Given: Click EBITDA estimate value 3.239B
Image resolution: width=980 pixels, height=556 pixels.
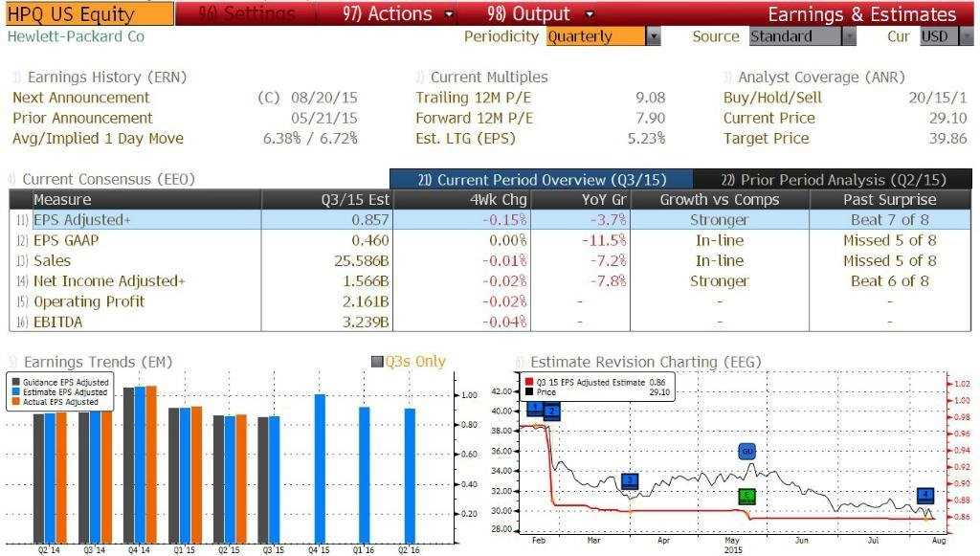Looking at the screenshot, I should point(366,322).
